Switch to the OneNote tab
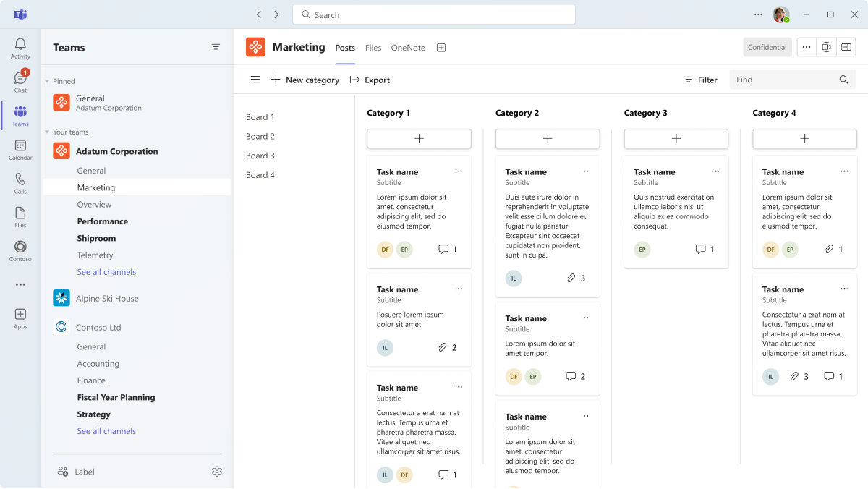Viewport: 868px width, 489px height. 408,48
